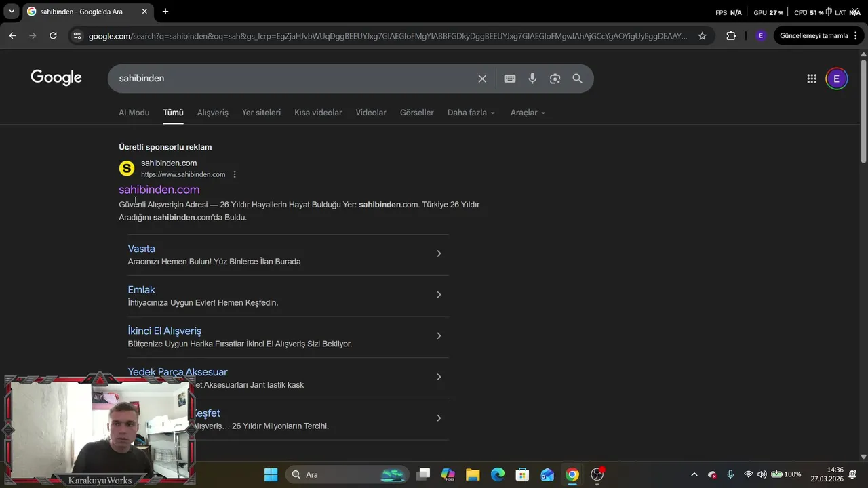Open the three-dot menu beside sahibinden.com ad
The height and width of the screenshot is (488, 868).
pos(235,174)
